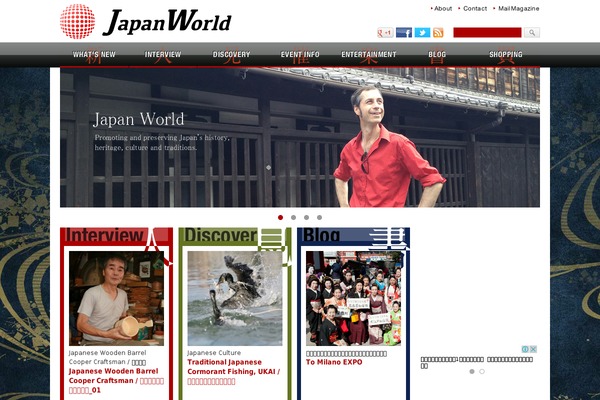The height and width of the screenshot is (400, 600).
Task: Click the gray Japanese Wooden Barrel caption
Action: tap(107, 357)
